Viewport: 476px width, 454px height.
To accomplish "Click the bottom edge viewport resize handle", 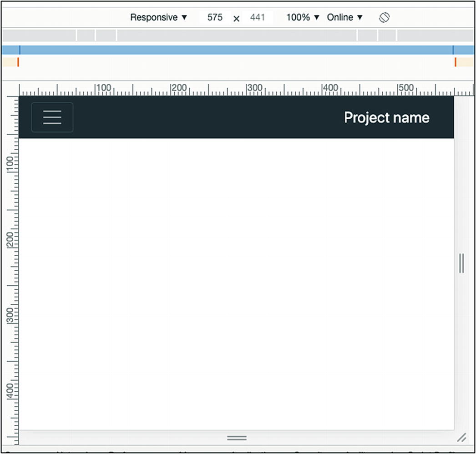I will coord(237,438).
